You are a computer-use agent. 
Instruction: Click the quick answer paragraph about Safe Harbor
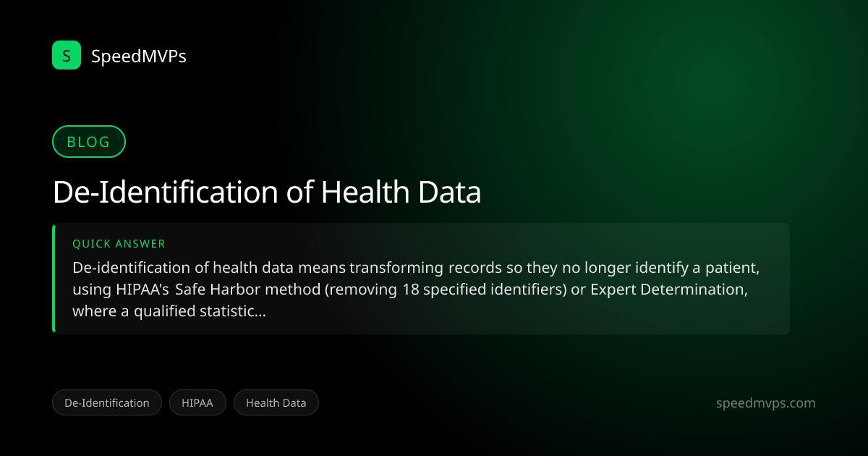tap(416, 290)
